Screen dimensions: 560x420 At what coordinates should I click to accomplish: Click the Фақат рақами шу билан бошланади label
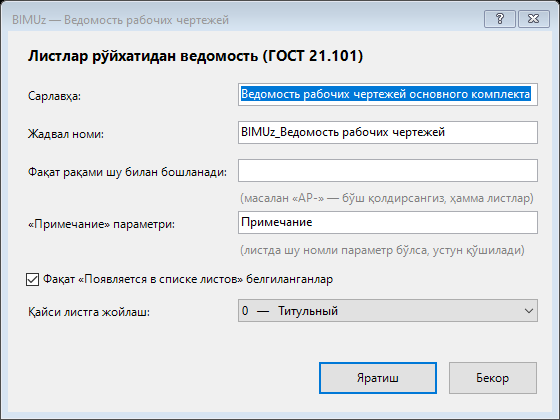pos(128,172)
